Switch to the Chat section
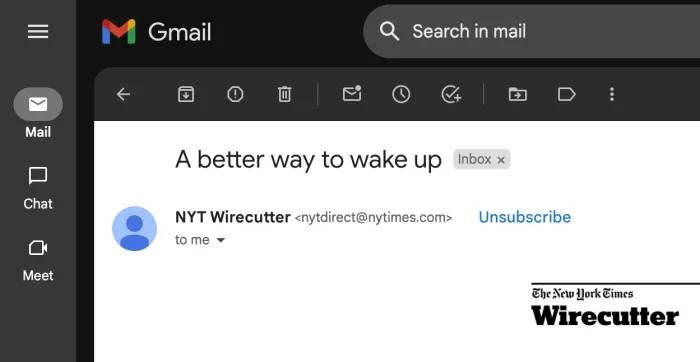 tap(38, 188)
